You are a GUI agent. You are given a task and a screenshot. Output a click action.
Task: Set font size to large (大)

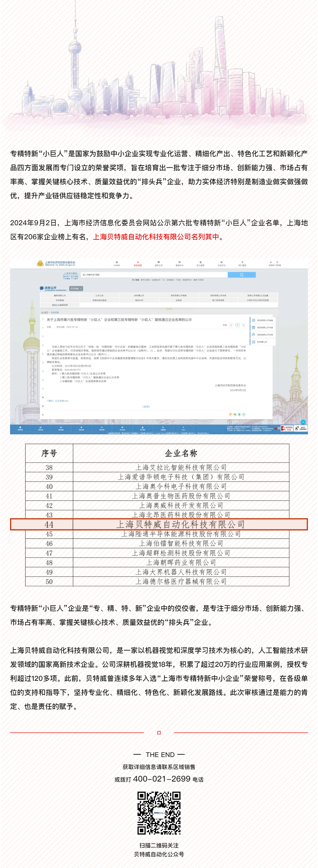[243, 325]
